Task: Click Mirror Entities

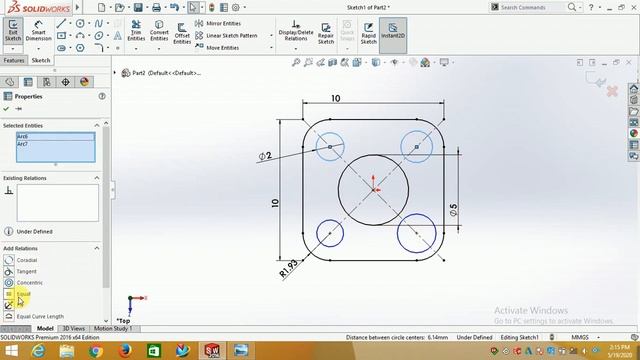Action: (218, 24)
